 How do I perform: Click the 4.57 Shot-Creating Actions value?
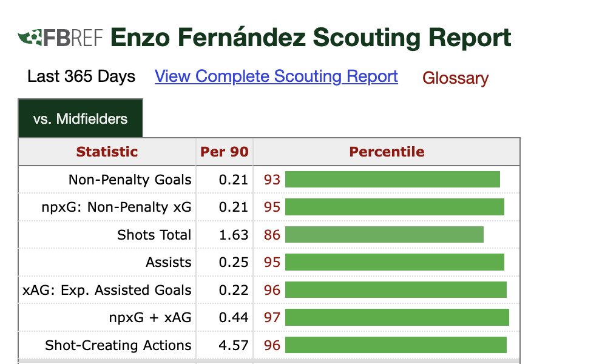point(234,345)
